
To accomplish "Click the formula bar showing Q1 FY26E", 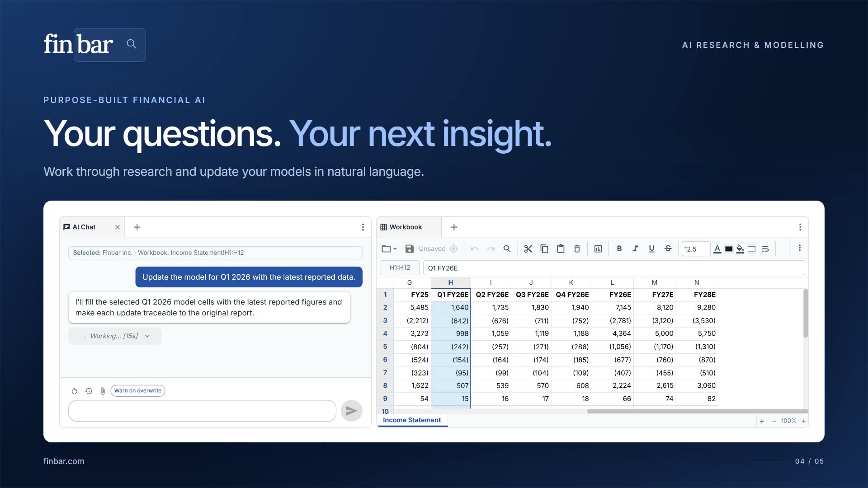I will (614, 268).
